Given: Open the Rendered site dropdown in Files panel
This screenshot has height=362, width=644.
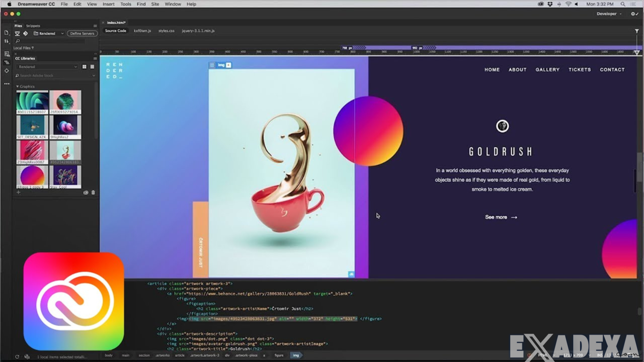Looking at the screenshot, I should pos(49,34).
